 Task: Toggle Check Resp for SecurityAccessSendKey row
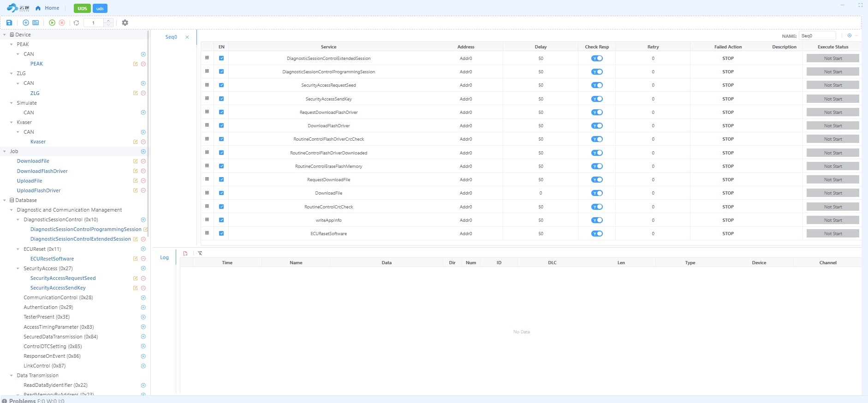click(x=597, y=99)
